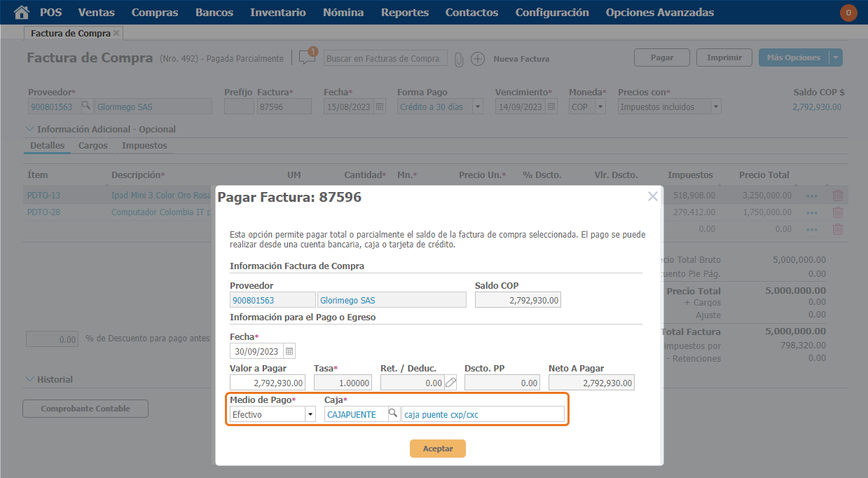Click the paperclip attachment icon
868x478 pixels.
459,59
